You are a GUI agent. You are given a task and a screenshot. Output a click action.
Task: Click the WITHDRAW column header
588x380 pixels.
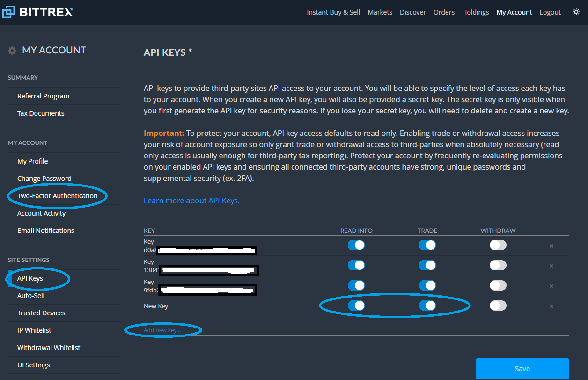(498, 231)
